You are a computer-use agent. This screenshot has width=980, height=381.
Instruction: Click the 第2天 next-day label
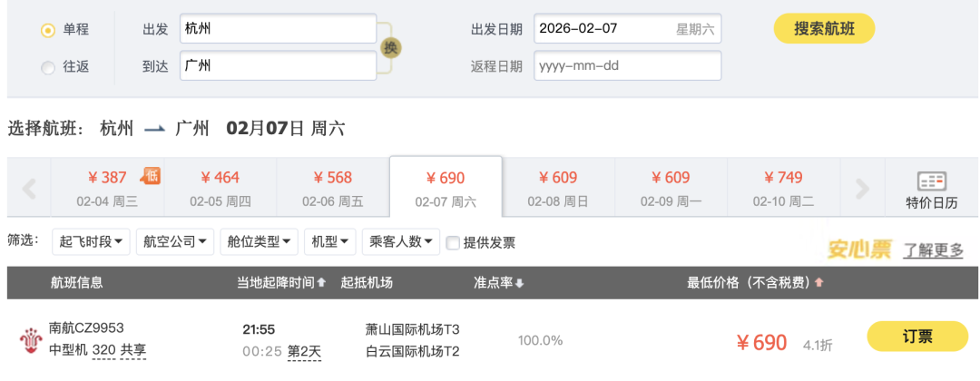[x=304, y=352]
